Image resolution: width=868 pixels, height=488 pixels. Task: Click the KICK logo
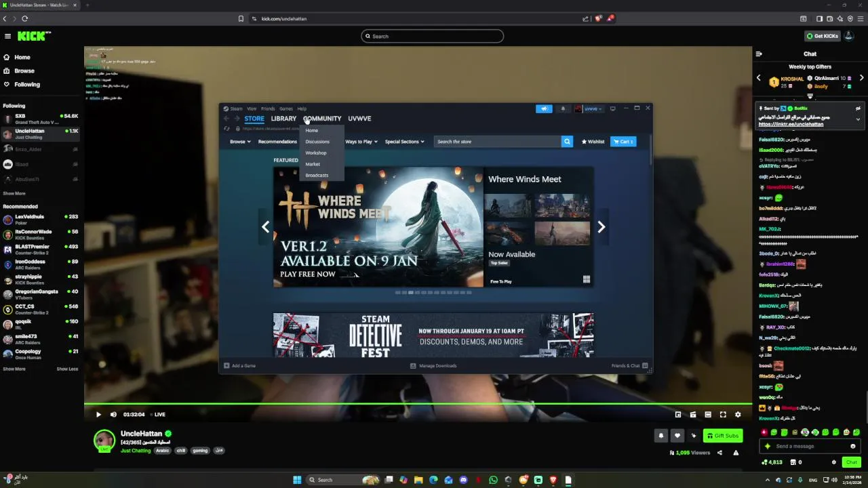pyautogui.click(x=34, y=36)
